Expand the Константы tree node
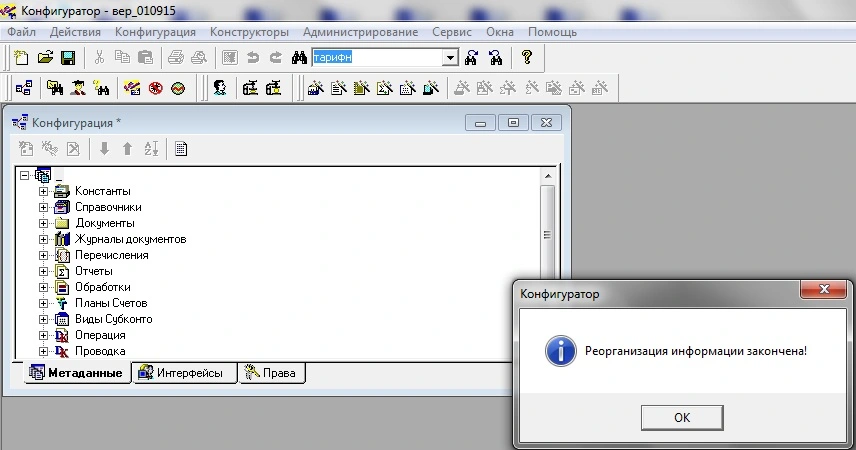The height and width of the screenshot is (450, 856). tap(43, 191)
